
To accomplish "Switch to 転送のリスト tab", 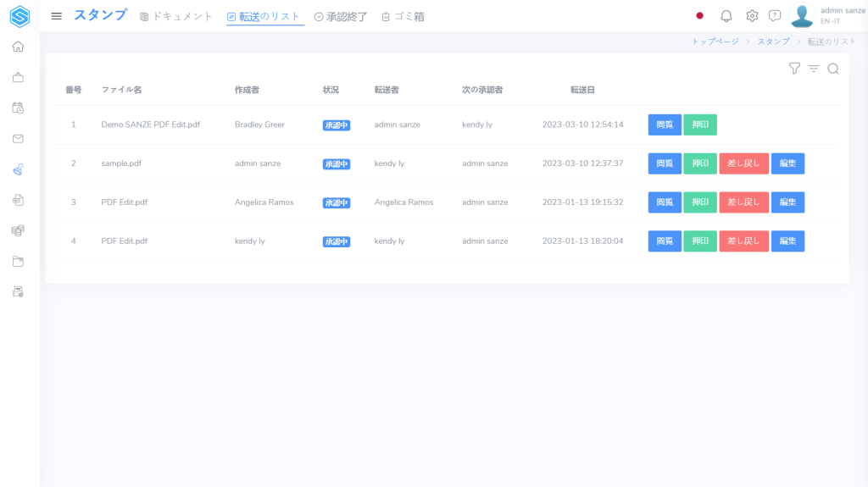I will 264,17.
